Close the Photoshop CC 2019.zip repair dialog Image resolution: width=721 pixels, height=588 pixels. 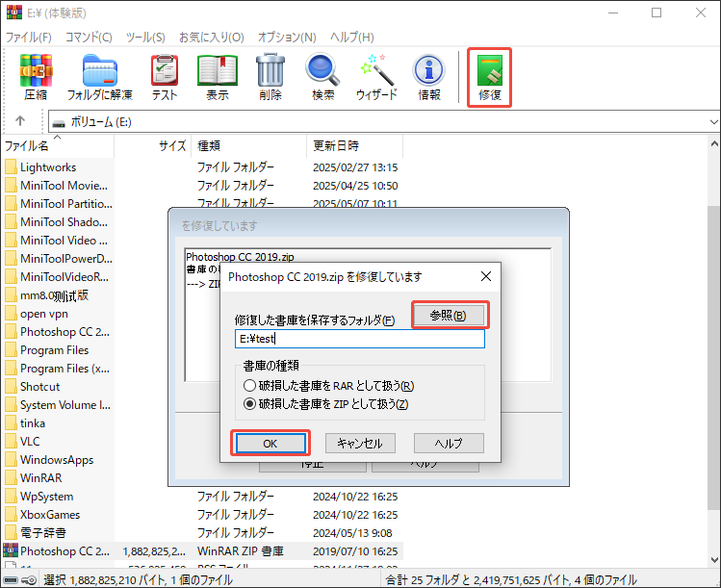tap(486, 276)
